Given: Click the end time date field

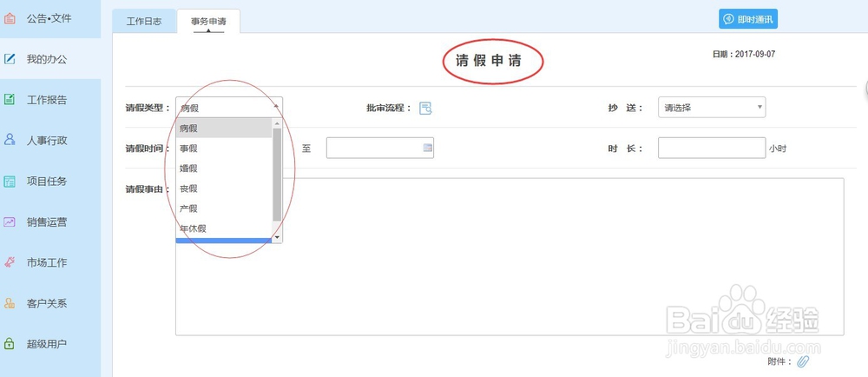Looking at the screenshot, I should [x=380, y=148].
